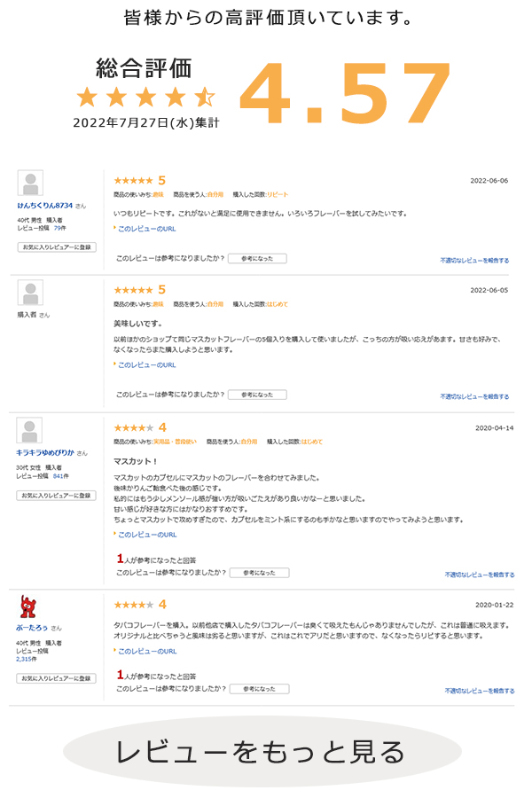
Task: Click the overall rating stars under 総合評価
Action: 145,97
